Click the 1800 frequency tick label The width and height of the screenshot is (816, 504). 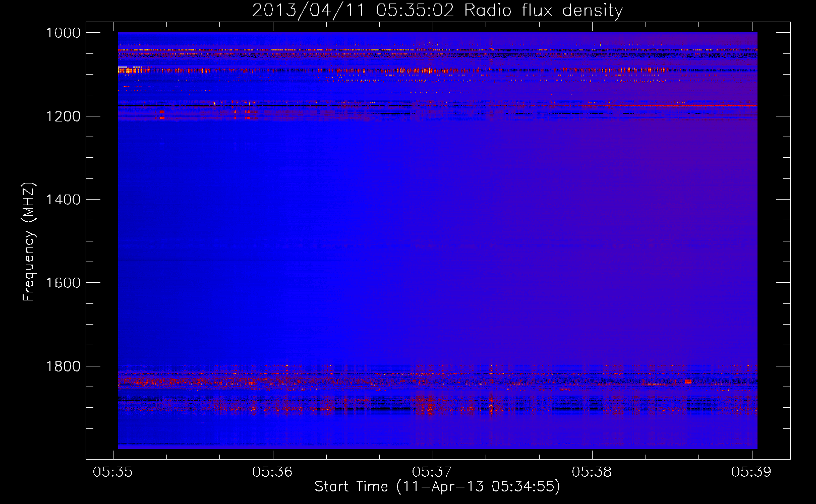tap(63, 366)
